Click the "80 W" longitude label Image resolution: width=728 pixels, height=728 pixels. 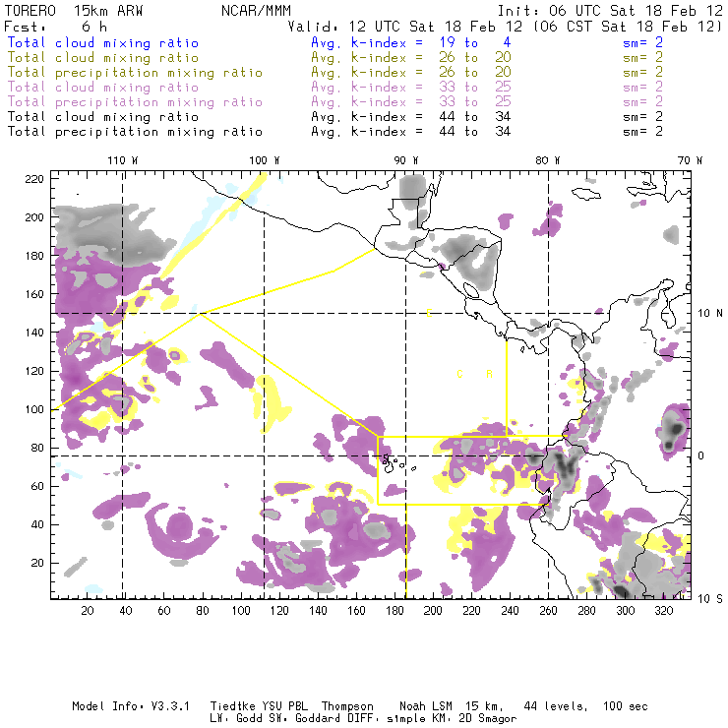[x=548, y=160]
